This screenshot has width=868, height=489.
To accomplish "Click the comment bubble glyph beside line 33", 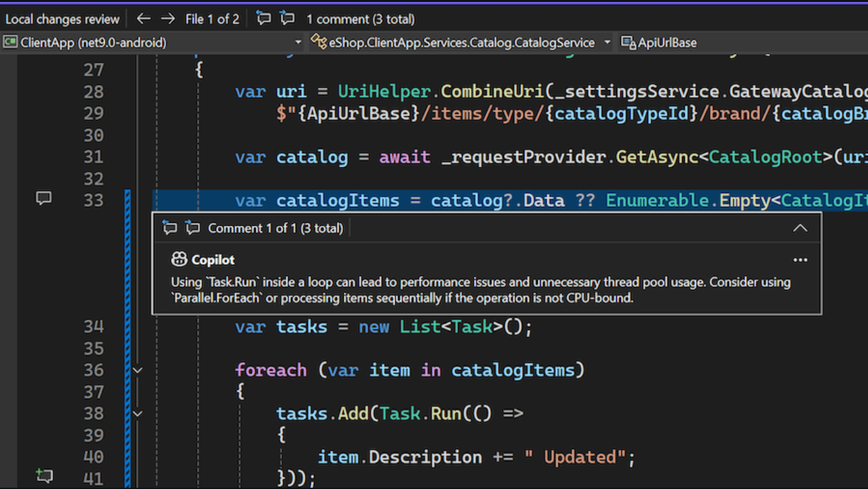I will (44, 198).
